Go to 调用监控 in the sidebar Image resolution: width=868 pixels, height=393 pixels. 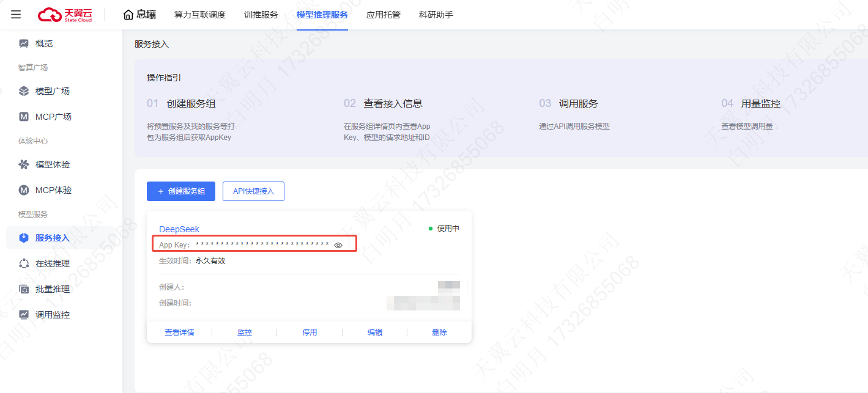pyautogui.click(x=52, y=315)
